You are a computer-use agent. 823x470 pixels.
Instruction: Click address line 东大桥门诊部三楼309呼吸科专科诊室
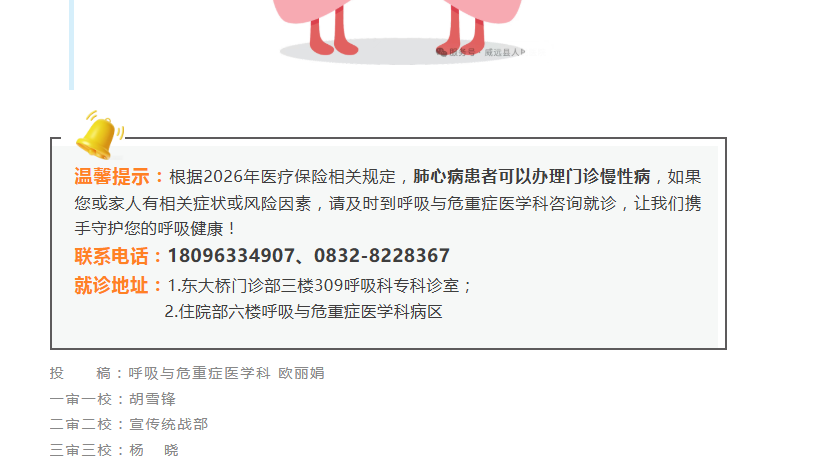(319, 286)
